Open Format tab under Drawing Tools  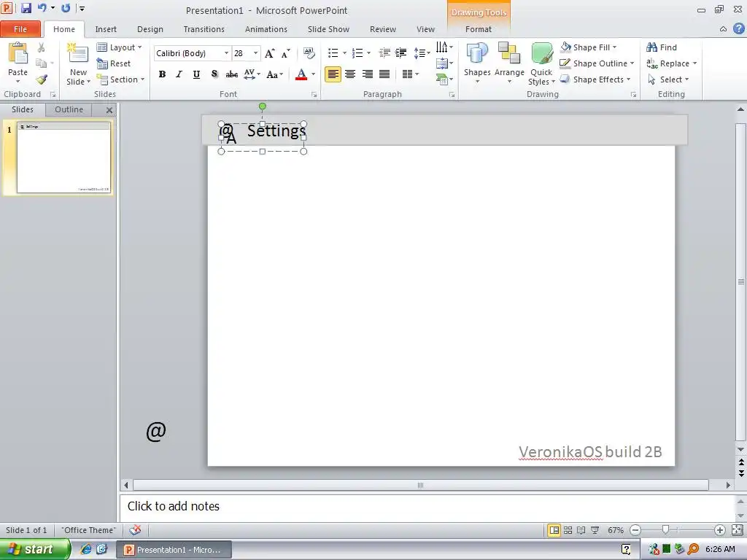(479, 29)
